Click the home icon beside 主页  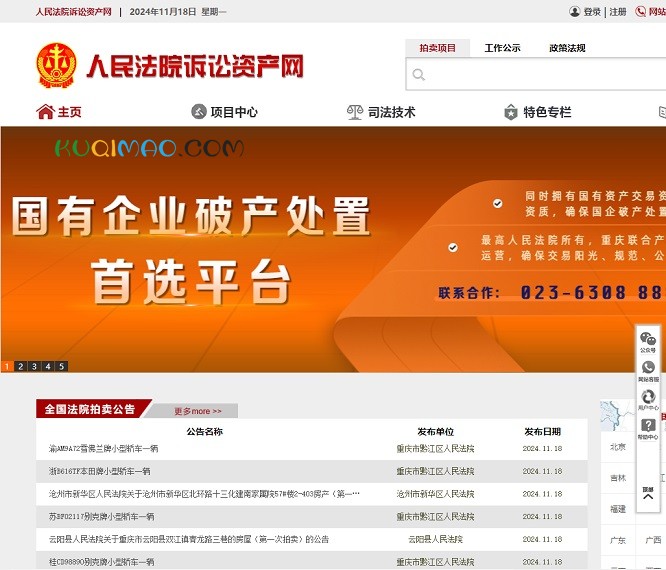[45, 112]
